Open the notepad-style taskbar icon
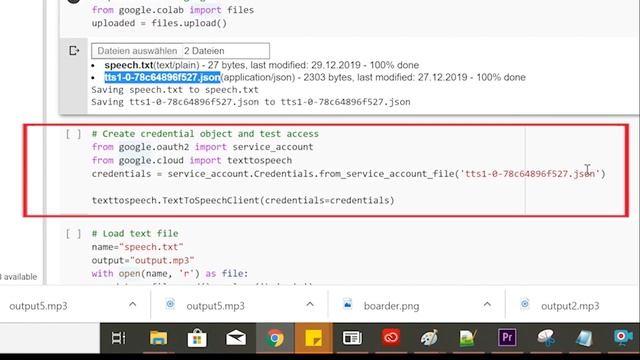The height and width of the screenshot is (360, 640). (x=584, y=338)
